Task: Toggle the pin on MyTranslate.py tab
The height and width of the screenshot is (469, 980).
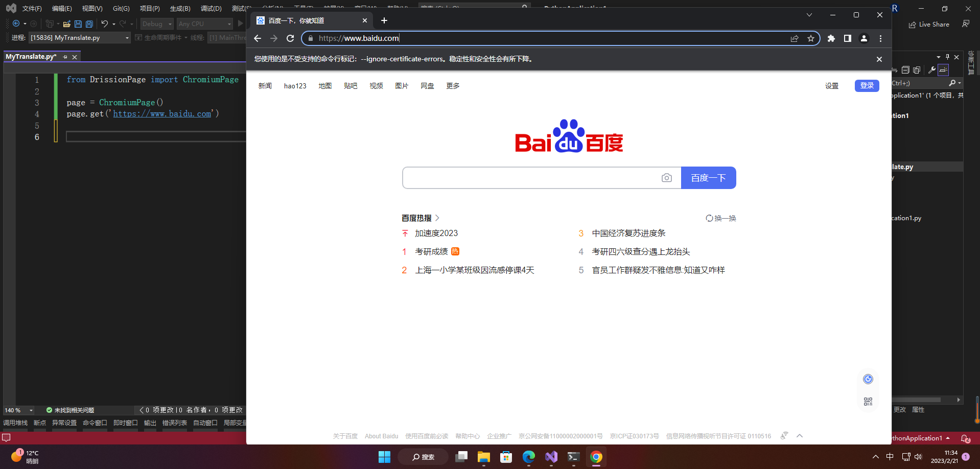Action: [65, 57]
